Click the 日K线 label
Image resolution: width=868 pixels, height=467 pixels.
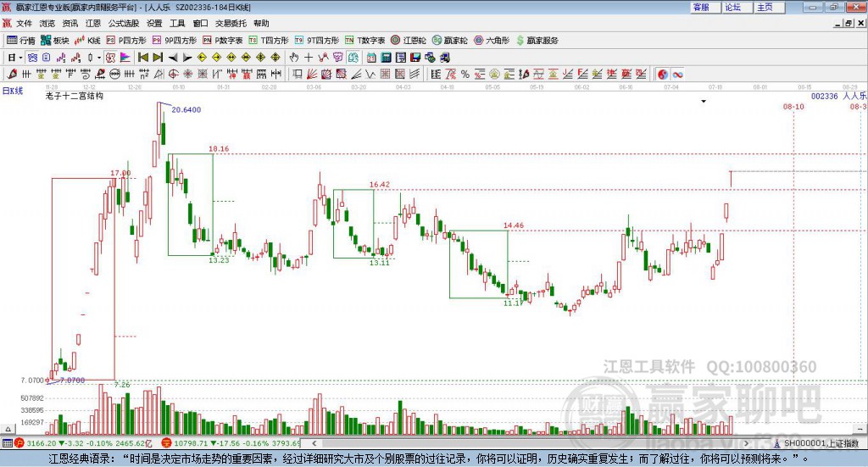pos(13,91)
